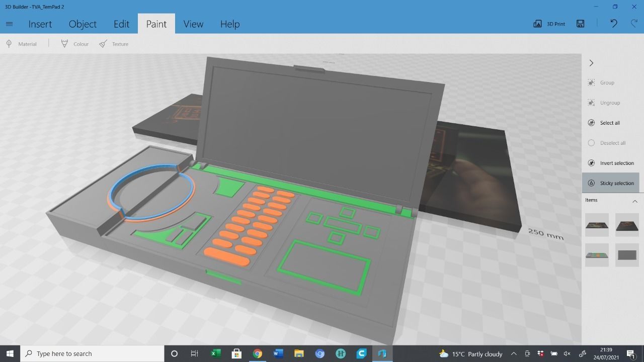Open the Insert tab
Viewport: 644px width, 362px height.
tap(40, 24)
